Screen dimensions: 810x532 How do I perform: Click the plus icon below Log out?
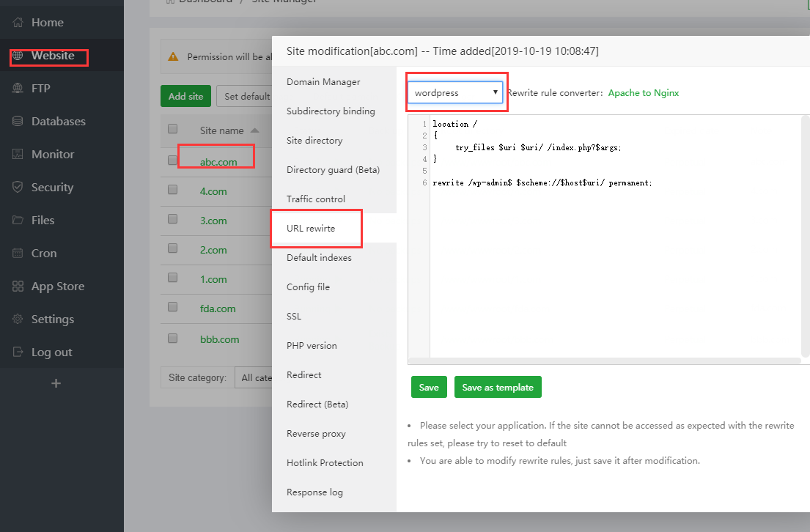pyautogui.click(x=56, y=383)
